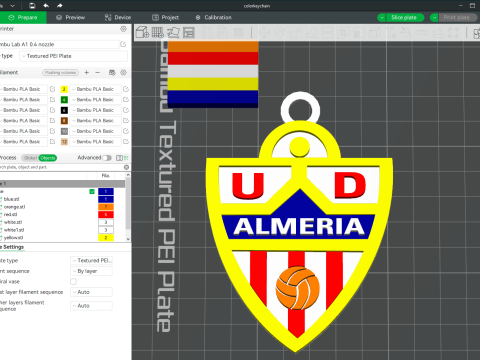This screenshot has width=480, height=360.
Task: Edit preset icon after filament 10 dropdown
Action: pyautogui.click(x=126, y=131)
